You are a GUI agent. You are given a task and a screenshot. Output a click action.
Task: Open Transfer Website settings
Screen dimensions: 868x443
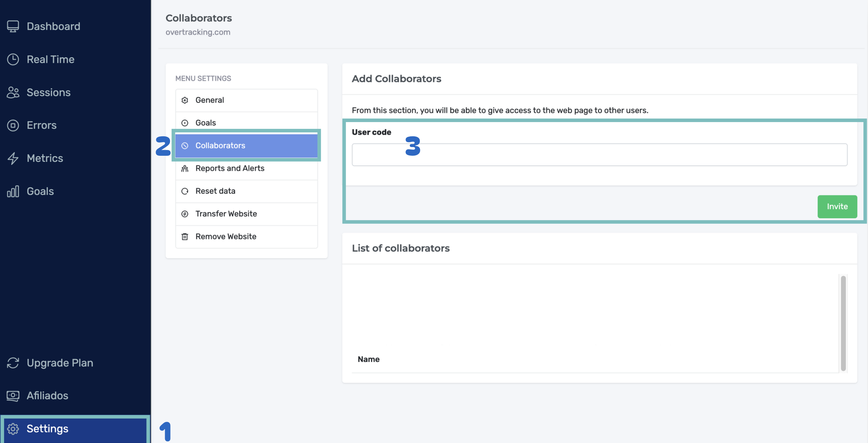pos(246,214)
